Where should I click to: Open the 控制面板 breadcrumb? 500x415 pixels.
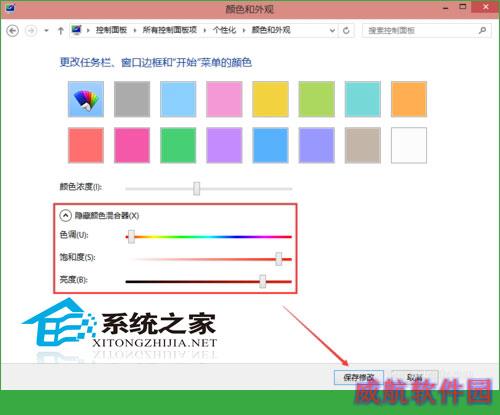(x=111, y=30)
